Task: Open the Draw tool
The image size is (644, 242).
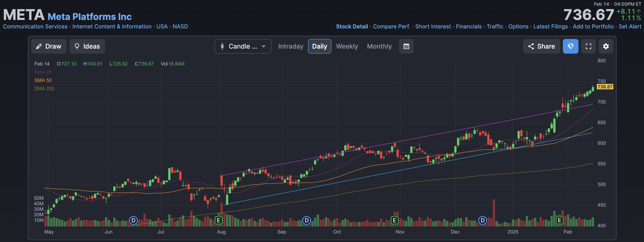Action: click(49, 46)
